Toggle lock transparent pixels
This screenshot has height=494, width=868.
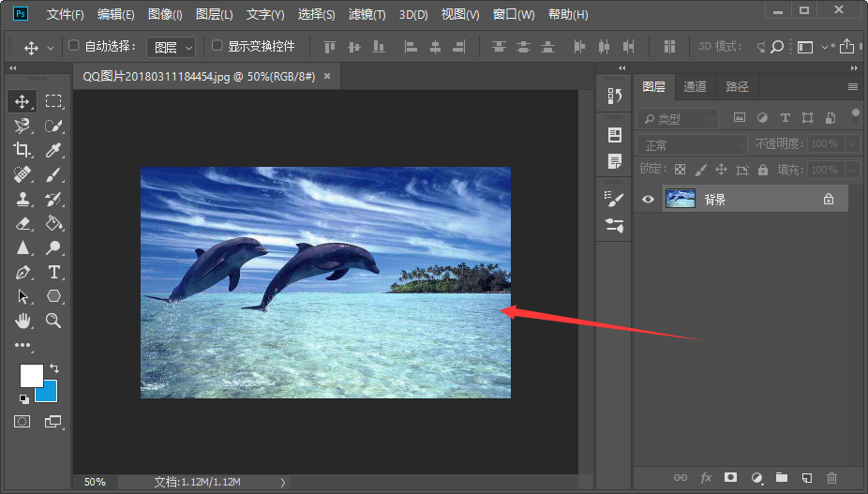[680, 170]
